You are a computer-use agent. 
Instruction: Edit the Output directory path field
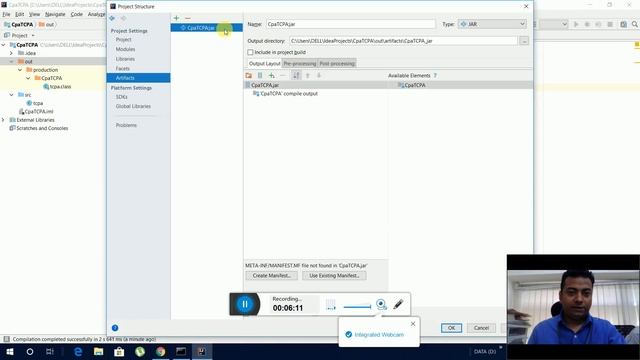click(404, 41)
